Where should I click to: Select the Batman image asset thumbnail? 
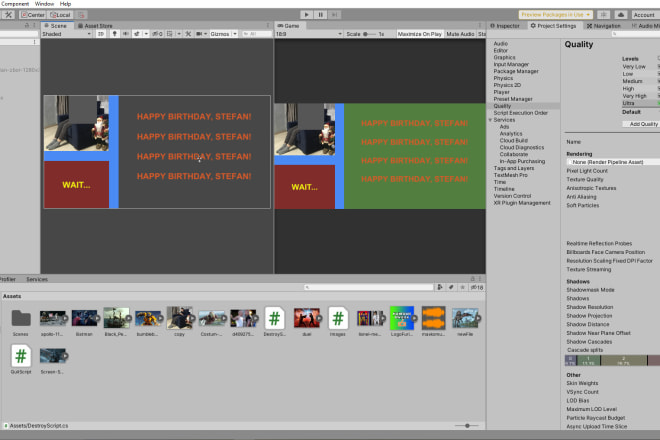(84, 318)
